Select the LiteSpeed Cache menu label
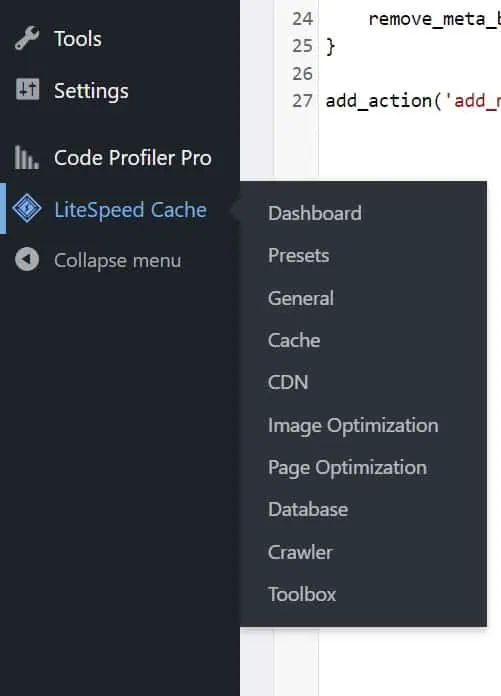Image resolution: width=501 pixels, height=696 pixels. [130, 210]
